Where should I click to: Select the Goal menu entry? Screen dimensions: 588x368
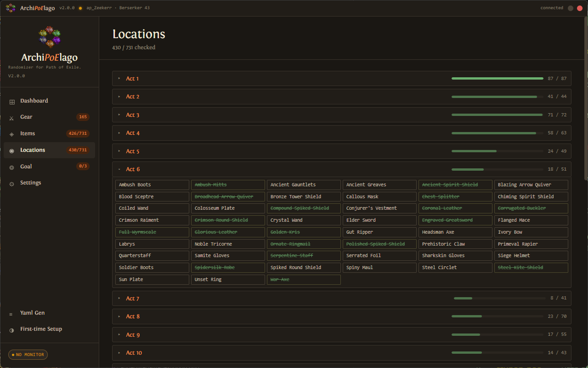click(x=49, y=167)
